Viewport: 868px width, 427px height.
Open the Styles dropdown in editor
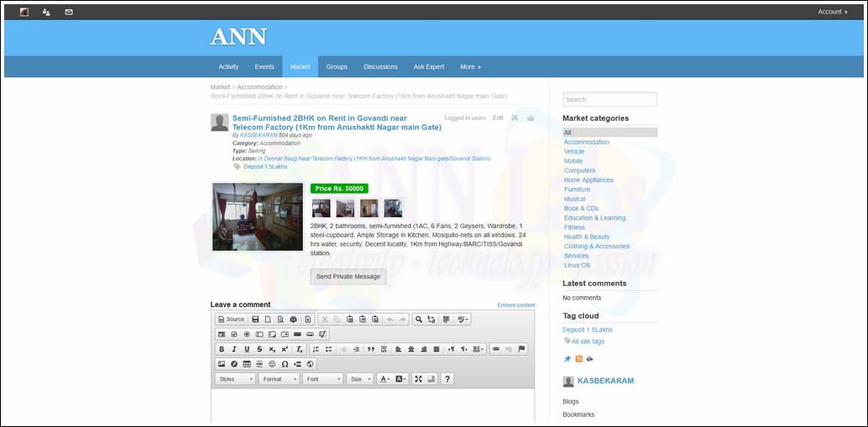point(235,379)
